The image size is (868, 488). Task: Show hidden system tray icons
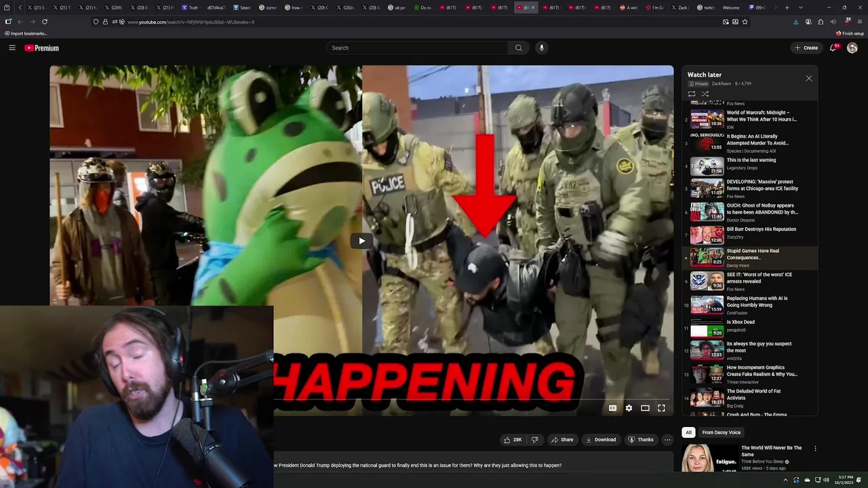coord(786,480)
